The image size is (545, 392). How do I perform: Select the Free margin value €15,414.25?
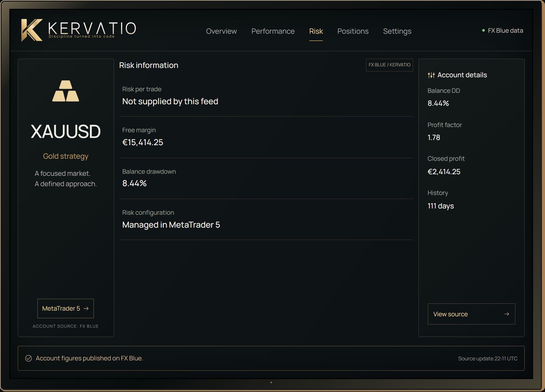[143, 142]
